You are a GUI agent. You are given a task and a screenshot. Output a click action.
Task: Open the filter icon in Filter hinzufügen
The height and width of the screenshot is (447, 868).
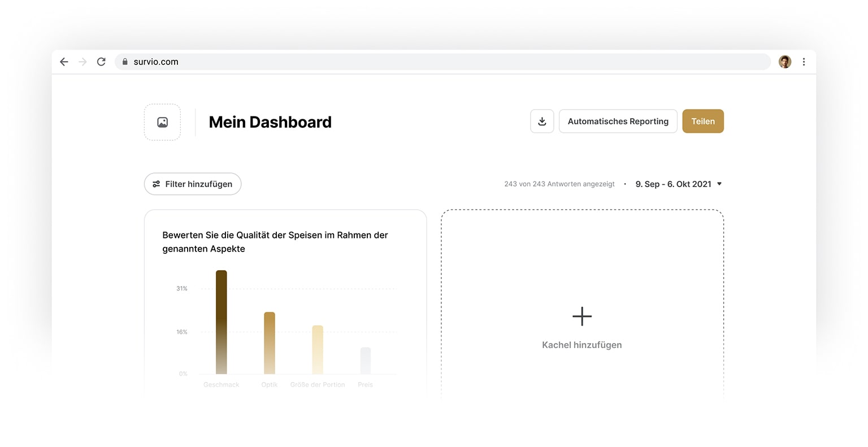tap(157, 184)
